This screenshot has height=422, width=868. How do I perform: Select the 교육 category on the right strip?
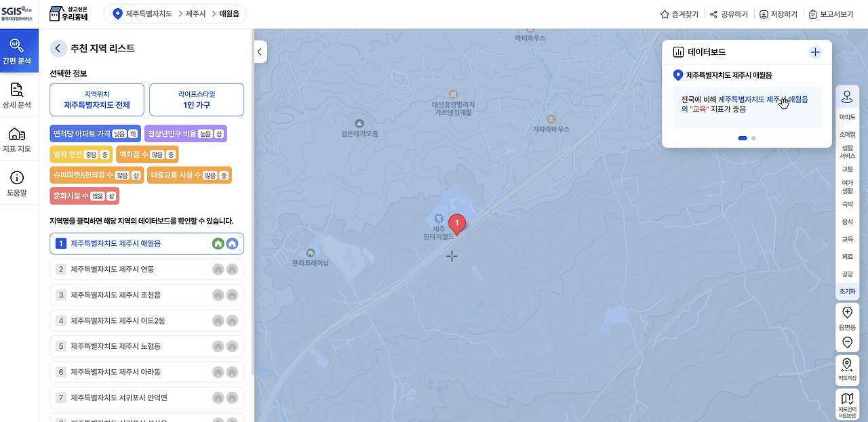point(847,239)
